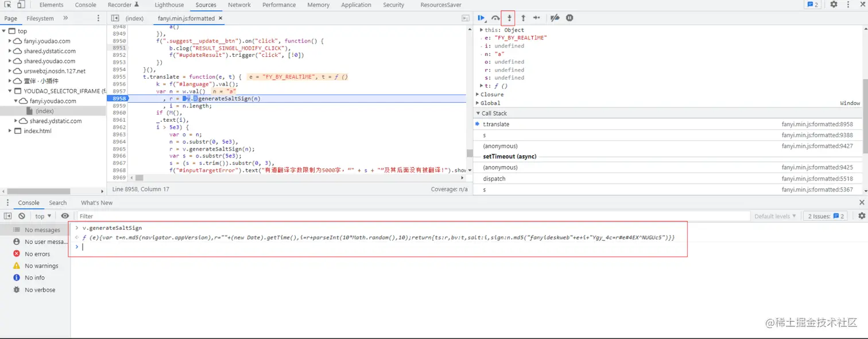868x339 pixels.
Task: Expand first fanyi.youdao.com tree node
Action: coord(10,41)
